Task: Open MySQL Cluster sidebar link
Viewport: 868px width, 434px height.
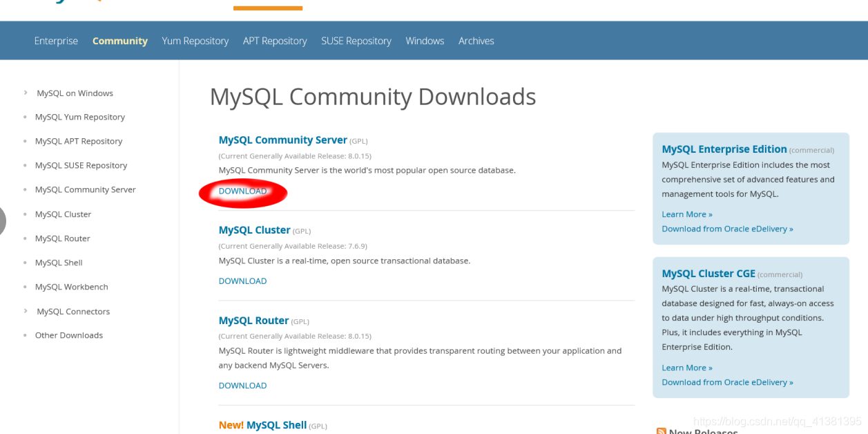Action: click(63, 214)
